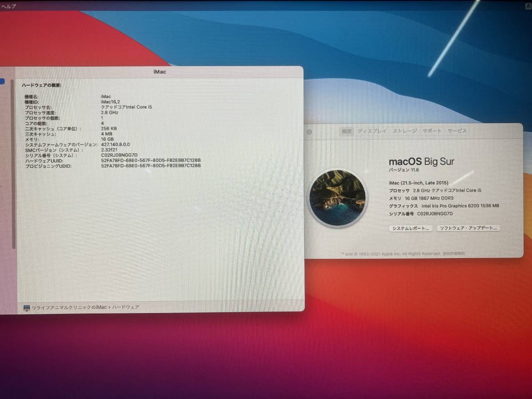Click the System Report sidebar scrollbar

(x=14, y=164)
